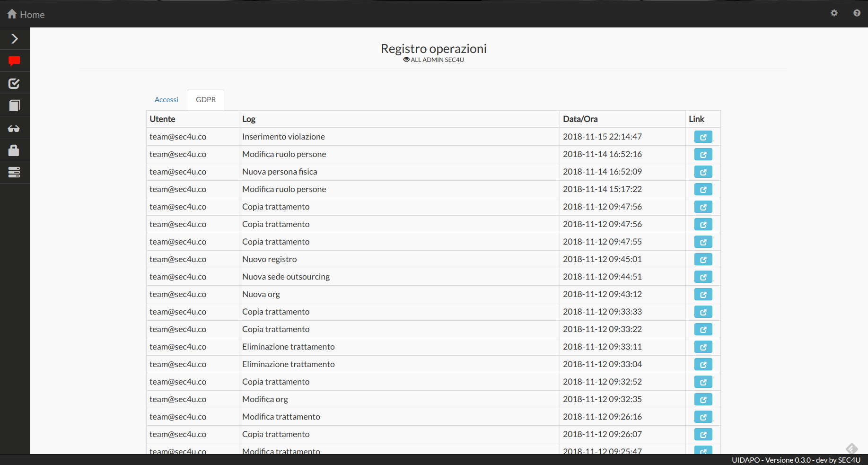Expand the sidebar with the chevron arrow

coord(15,38)
